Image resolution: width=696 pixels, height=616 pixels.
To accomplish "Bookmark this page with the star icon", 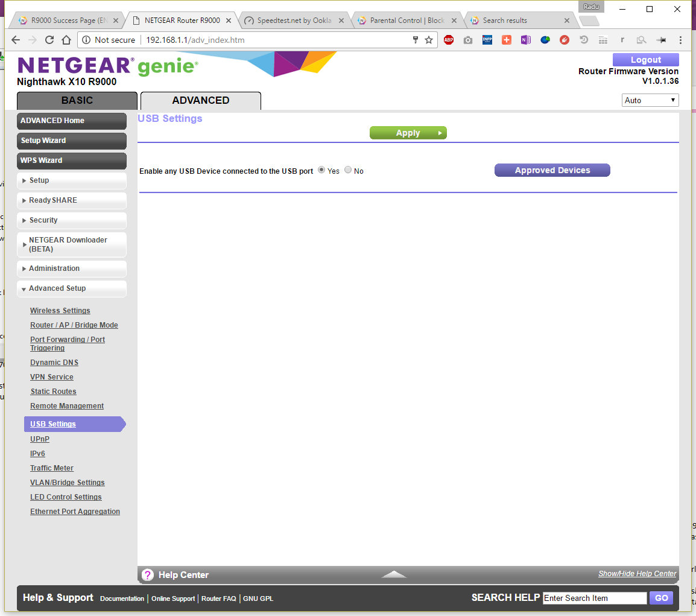I will tap(429, 40).
